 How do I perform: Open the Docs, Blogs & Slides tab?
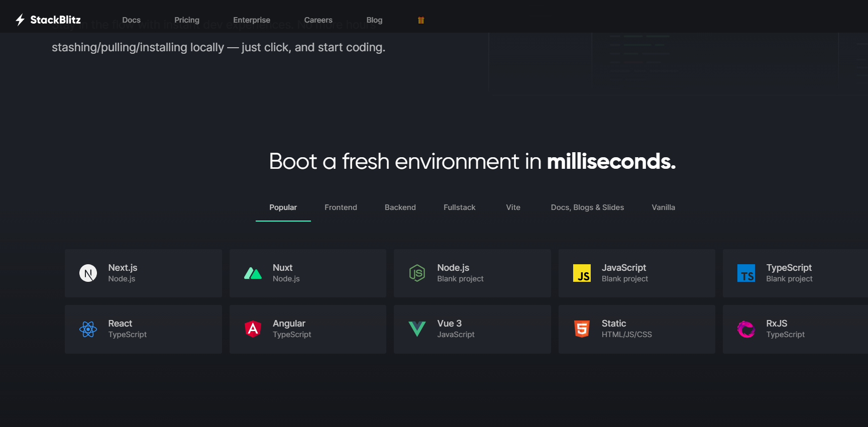(588, 207)
